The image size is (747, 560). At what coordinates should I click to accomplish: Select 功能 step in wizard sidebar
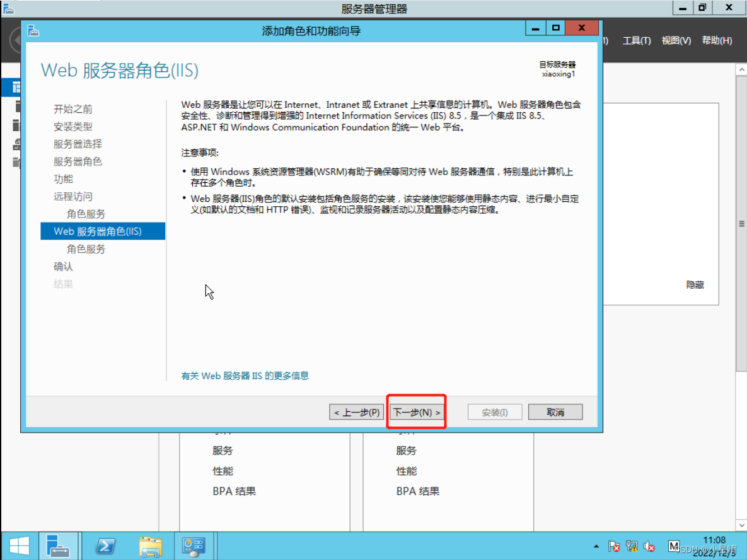(64, 178)
